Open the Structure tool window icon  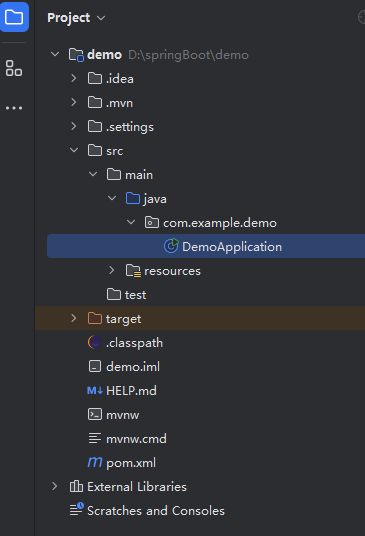14,68
